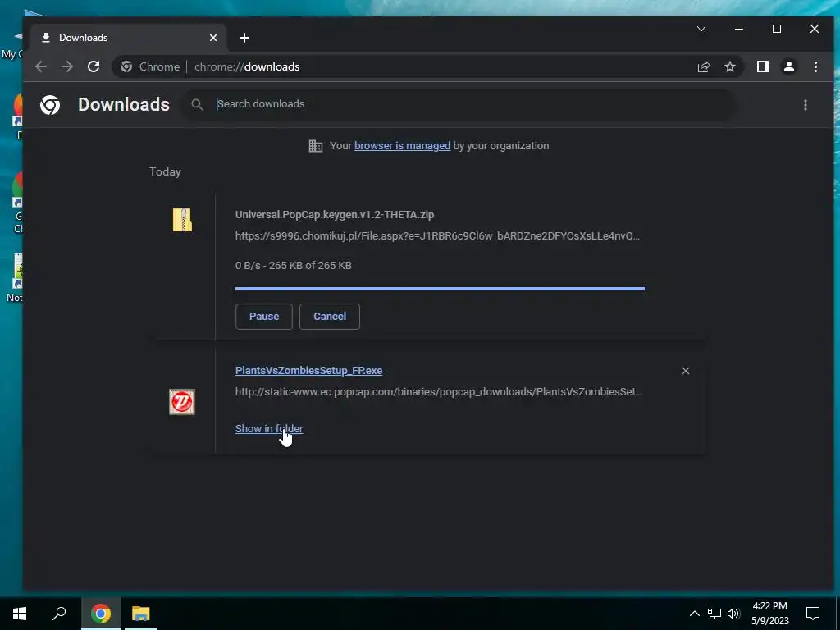Expand the tab search chevron
Viewport: 840px width, 630px height.
pyautogui.click(x=701, y=29)
